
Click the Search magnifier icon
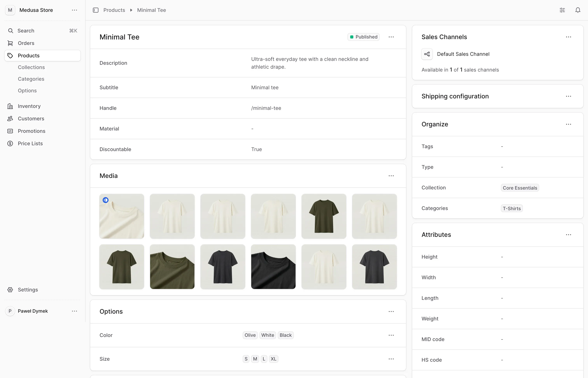pyautogui.click(x=10, y=31)
